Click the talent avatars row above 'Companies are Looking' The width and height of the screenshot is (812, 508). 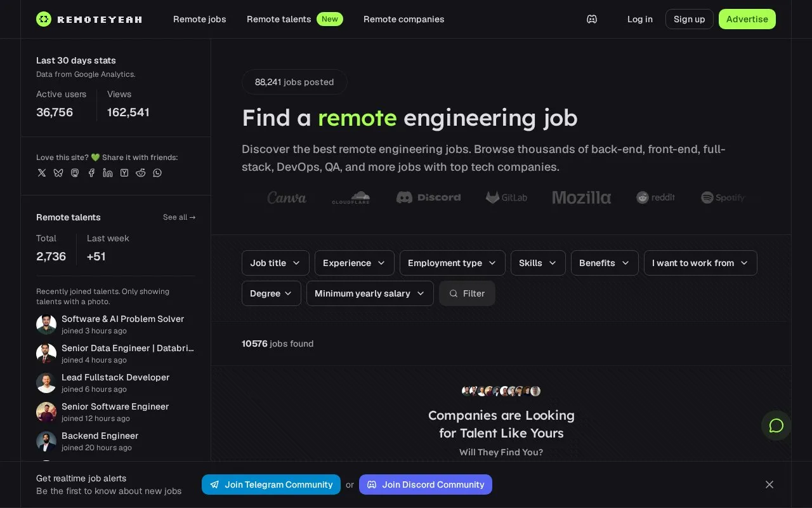(x=501, y=391)
